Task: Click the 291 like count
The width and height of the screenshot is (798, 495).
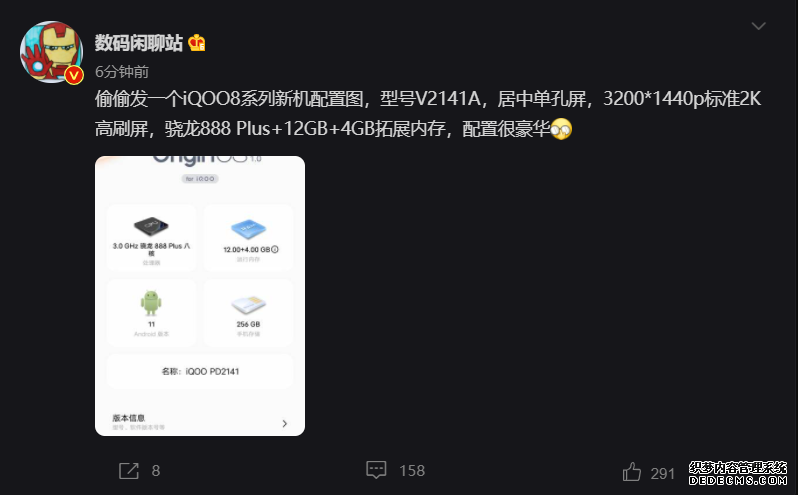Action: (663, 474)
